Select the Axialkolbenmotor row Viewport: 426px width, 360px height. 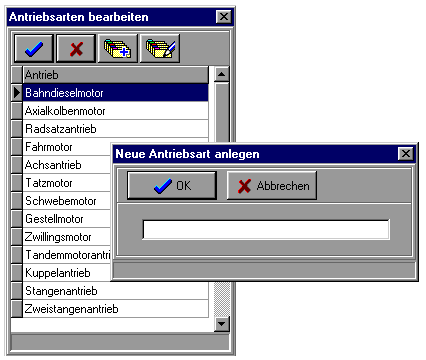116,111
